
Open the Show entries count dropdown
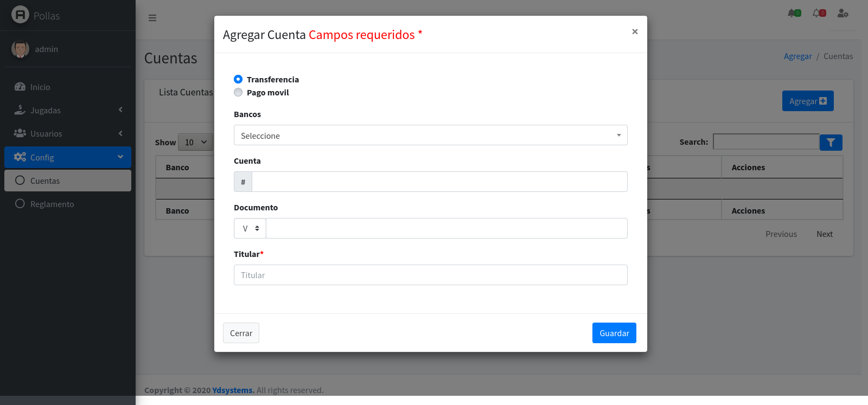coord(195,142)
